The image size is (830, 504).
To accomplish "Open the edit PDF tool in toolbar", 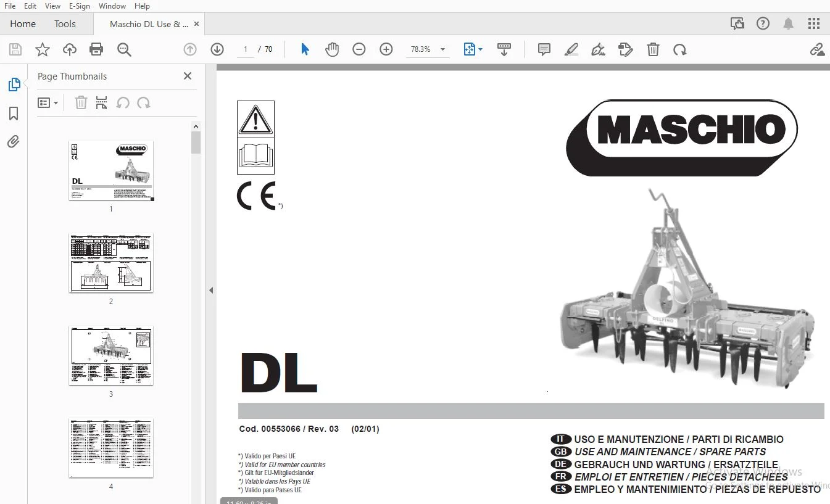I will (x=626, y=49).
